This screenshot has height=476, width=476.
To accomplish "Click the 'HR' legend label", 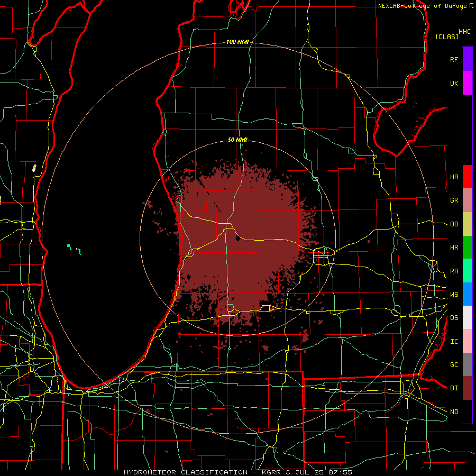I will pos(454,248).
